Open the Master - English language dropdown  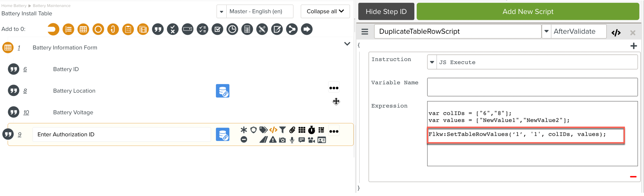pos(222,12)
